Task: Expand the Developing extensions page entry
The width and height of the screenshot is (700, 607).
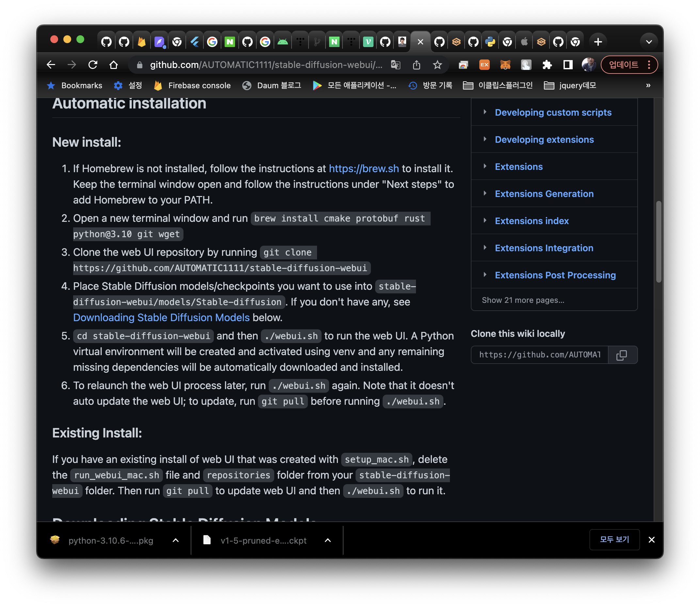Action: coord(485,139)
